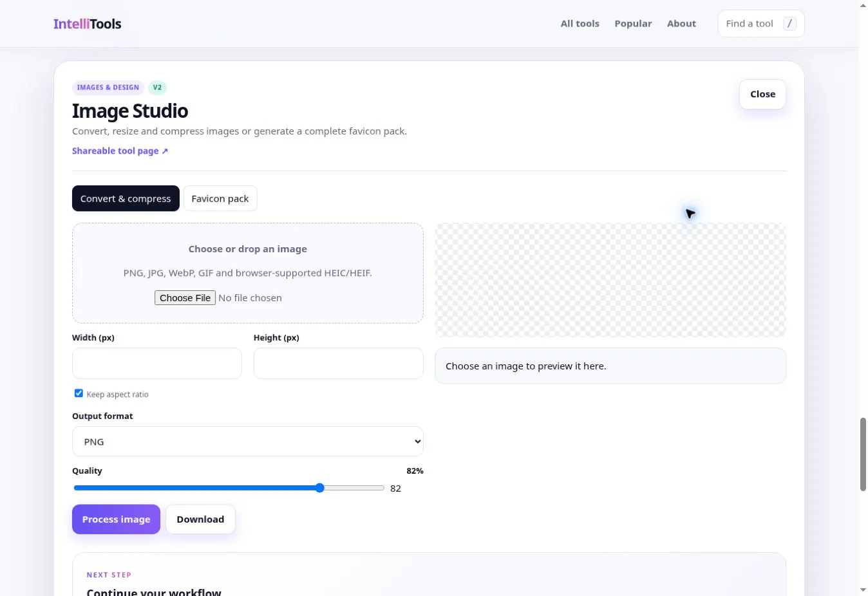Viewport: 868px width, 596px height.
Task: Click the Width (px) input field
Action: tap(157, 364)
